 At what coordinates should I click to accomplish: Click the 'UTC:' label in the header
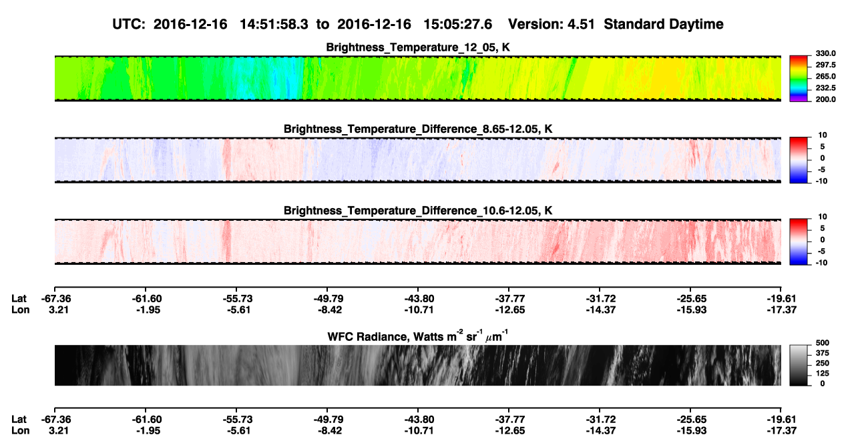129,25
